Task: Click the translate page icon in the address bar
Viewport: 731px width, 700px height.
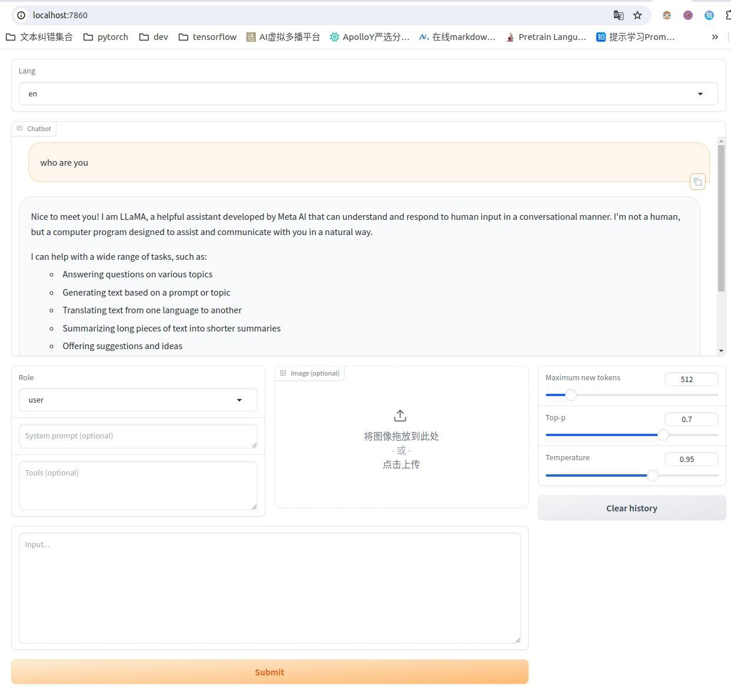Action: click(618, 15)
